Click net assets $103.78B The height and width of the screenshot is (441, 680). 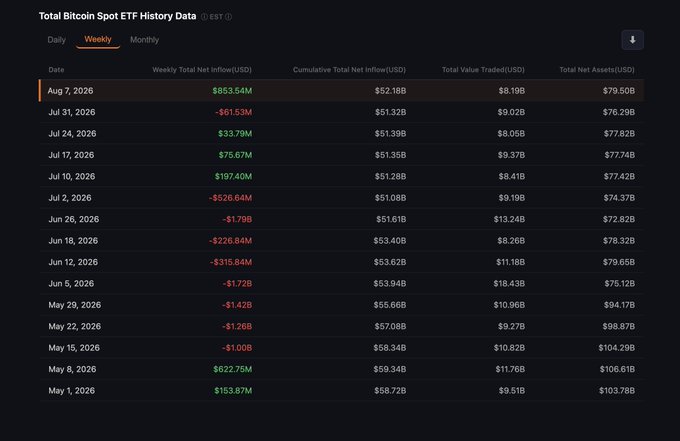pos(617,391)
